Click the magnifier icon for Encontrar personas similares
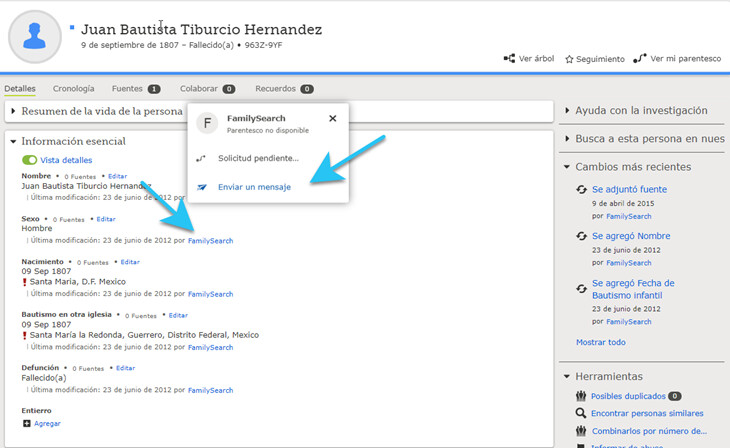Image resolution: width=730 pixels, height=448 pixels. [581, 413]
